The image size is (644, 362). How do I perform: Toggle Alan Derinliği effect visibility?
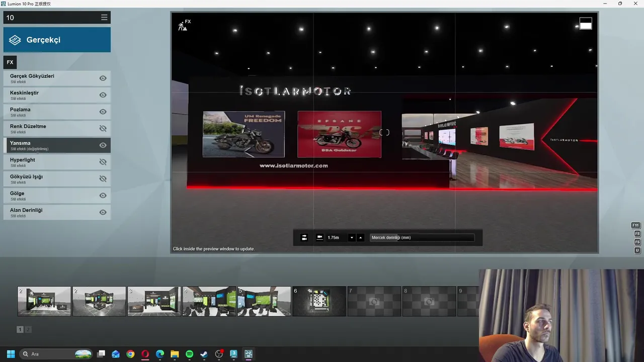(103, 212)
